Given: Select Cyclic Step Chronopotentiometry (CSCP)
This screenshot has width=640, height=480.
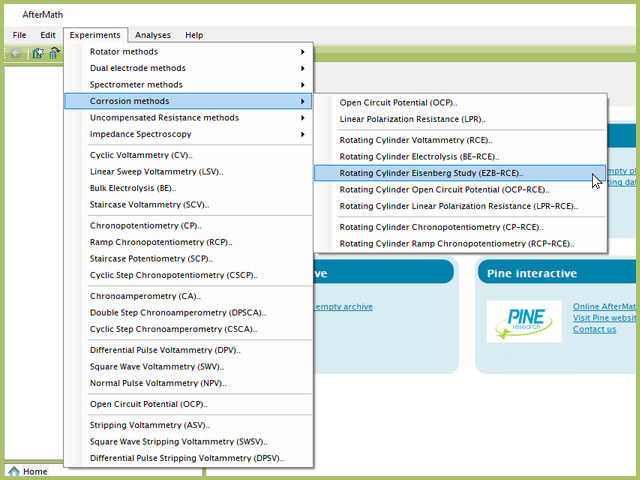Looking at the screenshot, I should coord(188,276).
